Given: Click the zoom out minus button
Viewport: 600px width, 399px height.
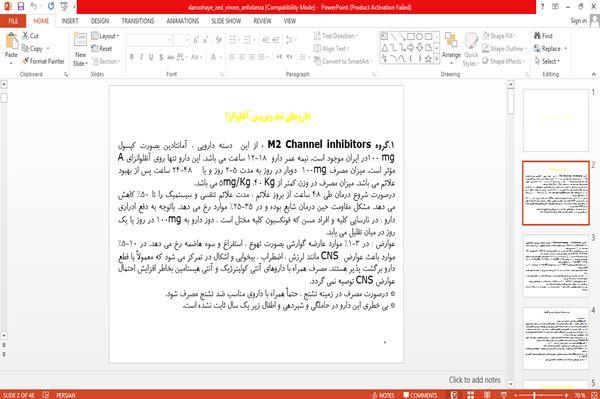Looking at the screenshot, I should (515, 395).
